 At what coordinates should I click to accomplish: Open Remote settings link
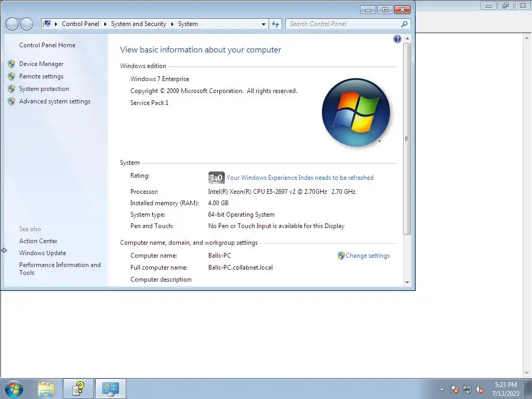pos(42,76)
